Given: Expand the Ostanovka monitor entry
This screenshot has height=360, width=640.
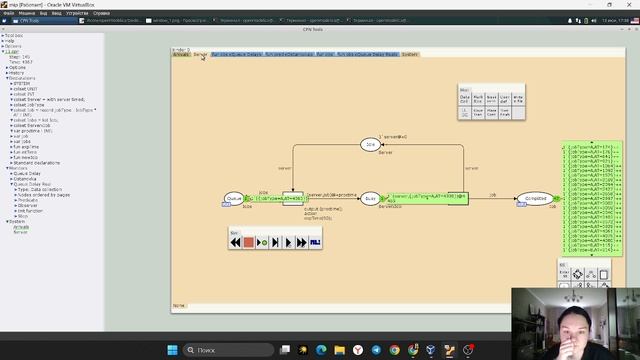Looking at the screenshot, I should tap(11, 179).
